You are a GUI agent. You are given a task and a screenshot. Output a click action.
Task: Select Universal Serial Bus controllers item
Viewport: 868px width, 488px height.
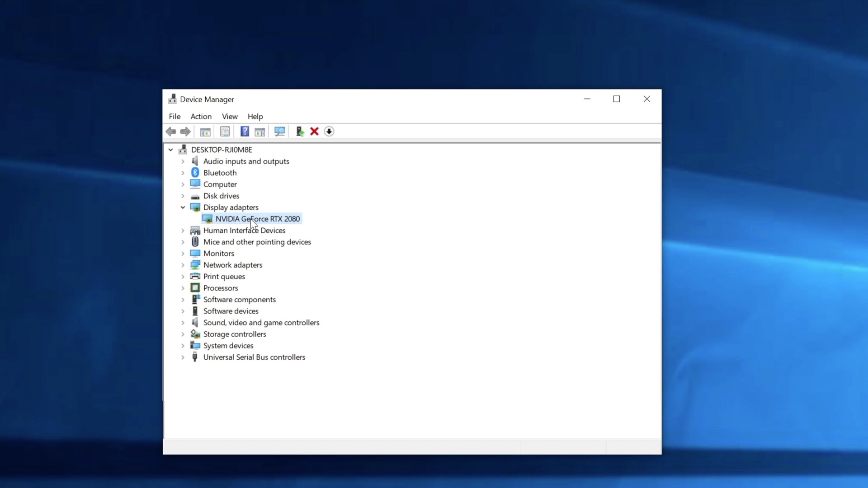pos(254,357)
